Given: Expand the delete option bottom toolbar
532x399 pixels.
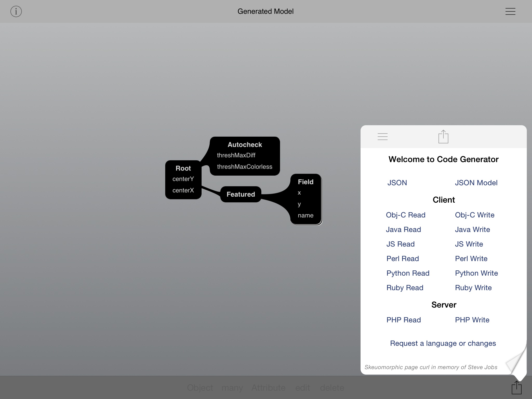Looking at the screenshot, I should pyautogui.click(x=333, y=387).
